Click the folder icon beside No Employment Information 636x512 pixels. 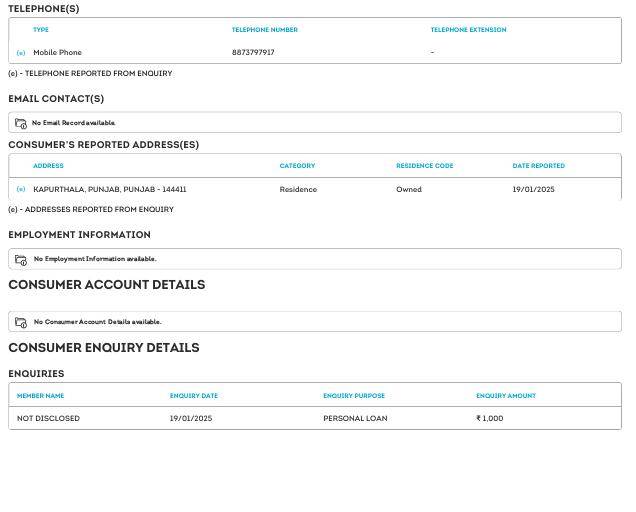coord(21,259)
